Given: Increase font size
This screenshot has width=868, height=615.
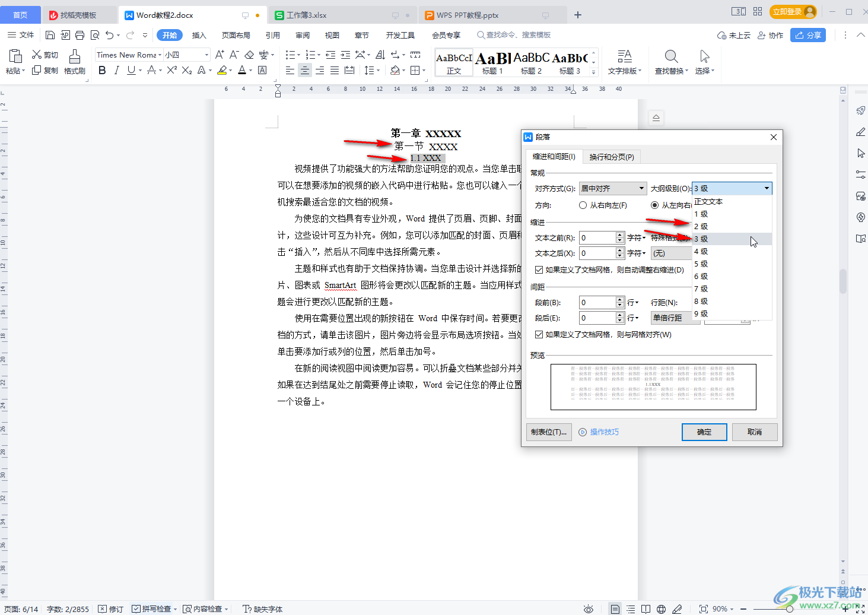Looking at the screenshot, I should (220, 55).
